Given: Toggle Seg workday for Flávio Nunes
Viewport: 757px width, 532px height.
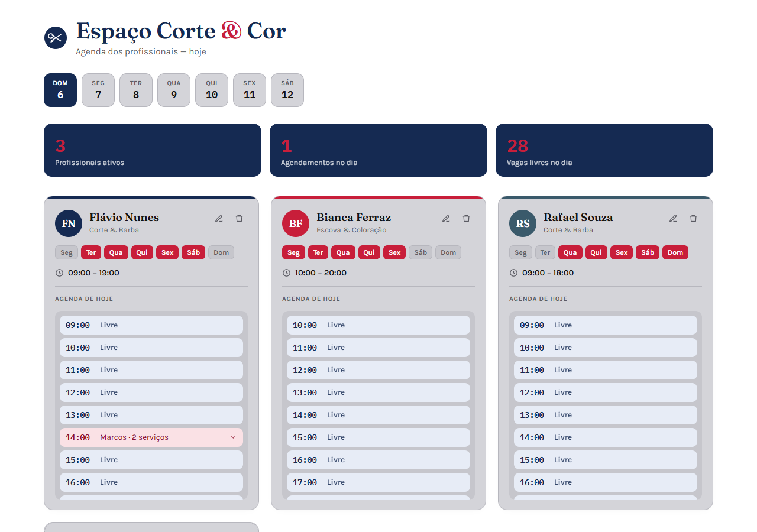Looking at the screenshot, I should tap(67, 252).
